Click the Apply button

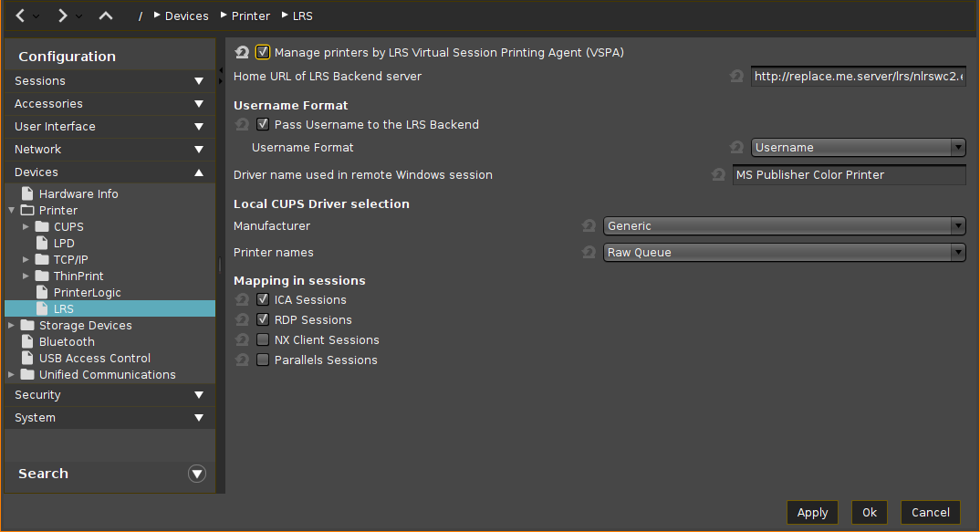coord(812,513)
